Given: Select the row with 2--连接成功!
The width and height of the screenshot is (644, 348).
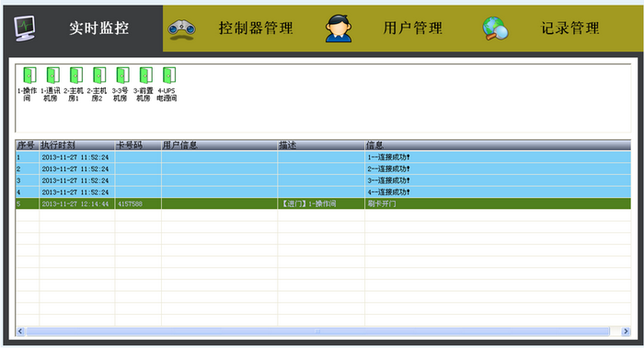Looking at the screenshot, I should (x=323, y=168).
